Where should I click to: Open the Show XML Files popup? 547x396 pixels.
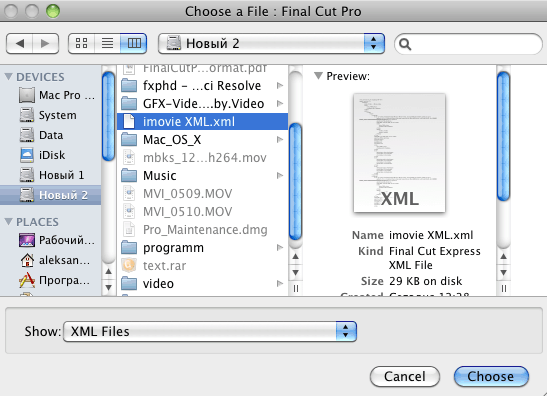pos(210,331)
